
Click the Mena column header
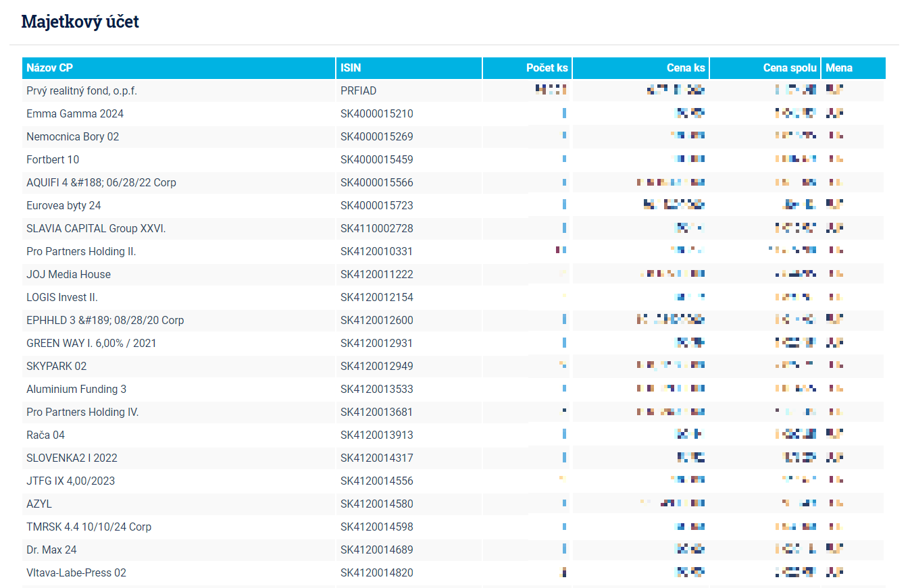(x=853, y=68)
